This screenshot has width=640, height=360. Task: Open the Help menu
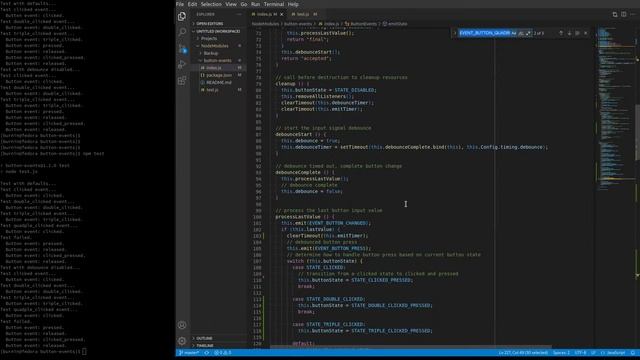pyautogui.click(x=293, y=4)
